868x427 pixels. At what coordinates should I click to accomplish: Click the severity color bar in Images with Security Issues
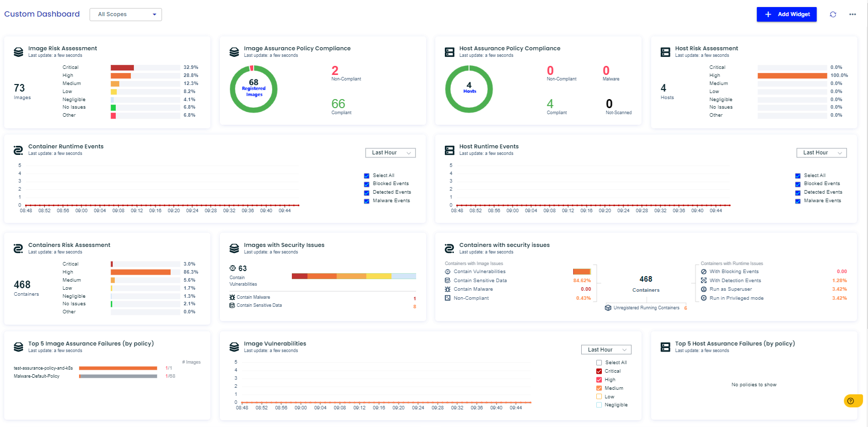click(354, 276)
